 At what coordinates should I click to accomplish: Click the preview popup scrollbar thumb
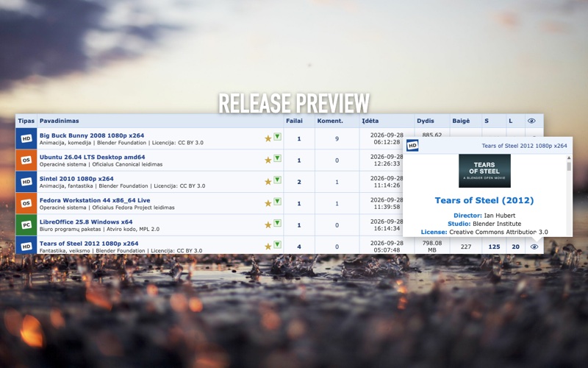point(569,166)
